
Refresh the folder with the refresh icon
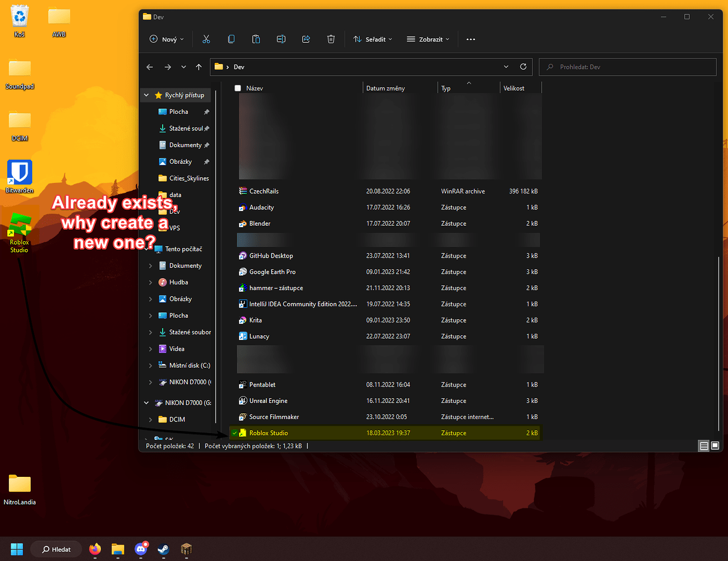(x=523, y=67)
